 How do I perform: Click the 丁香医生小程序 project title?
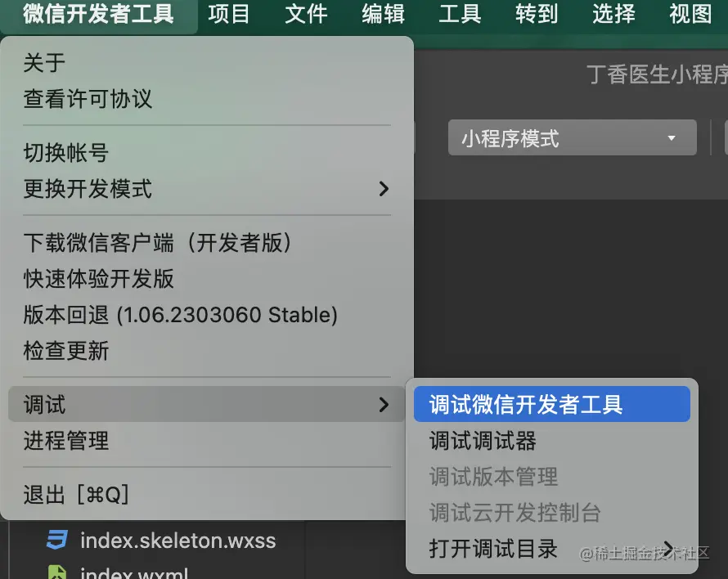click(x=657, y=74)
